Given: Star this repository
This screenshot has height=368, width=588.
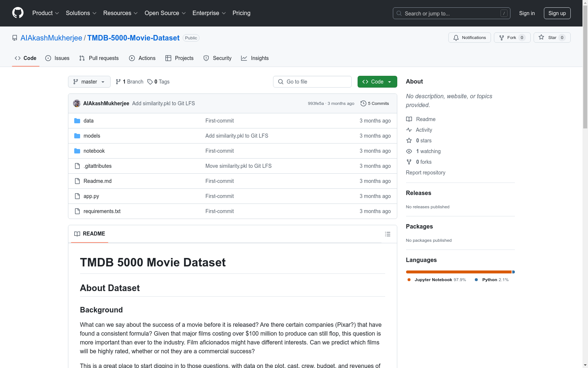Looking at the screenshot, I should click(552, 38).
